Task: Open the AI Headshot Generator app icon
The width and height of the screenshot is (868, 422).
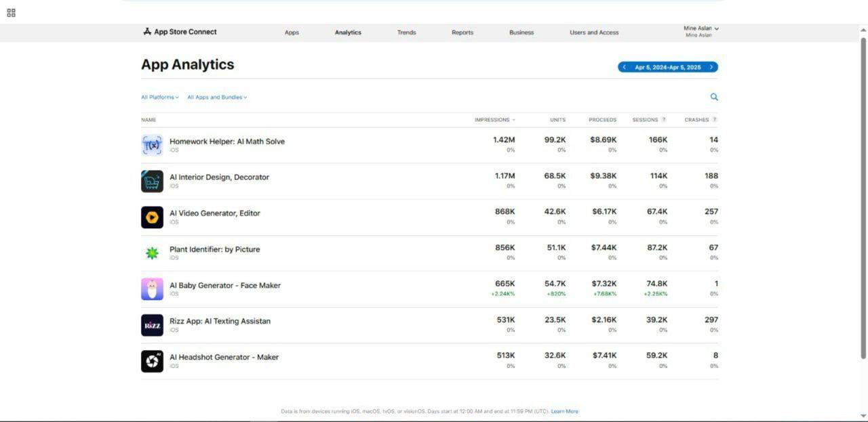Action: tap(152, 361)
